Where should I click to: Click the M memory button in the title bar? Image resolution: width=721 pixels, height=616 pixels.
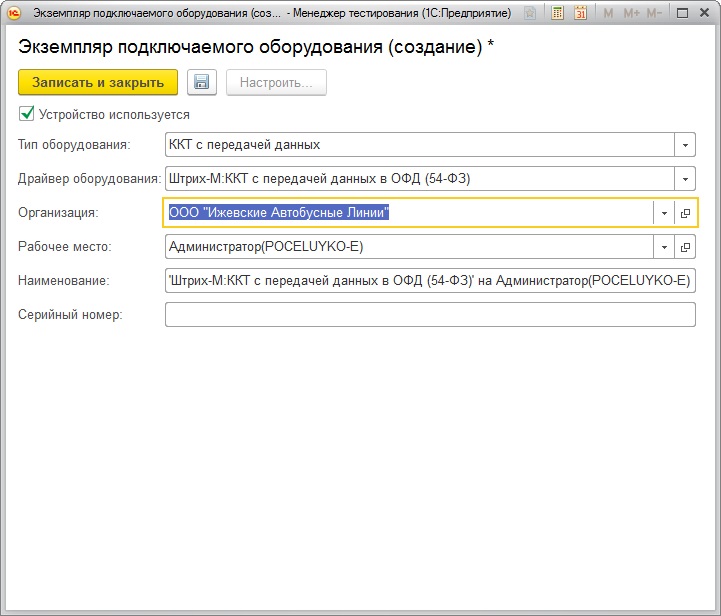click(x=608, y=13)
